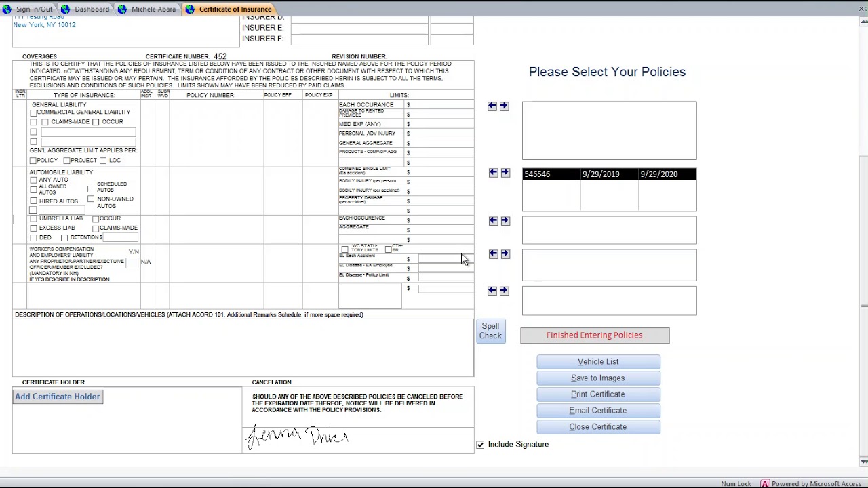Click the EL Disease - EA Employee amount field
Screen dimensions: 868x488
click(446, 269)
